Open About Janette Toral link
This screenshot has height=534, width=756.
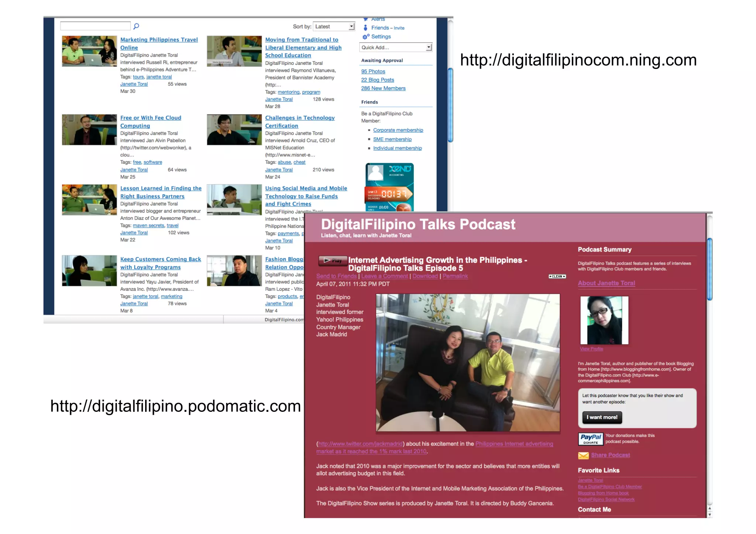pos(606,283)
